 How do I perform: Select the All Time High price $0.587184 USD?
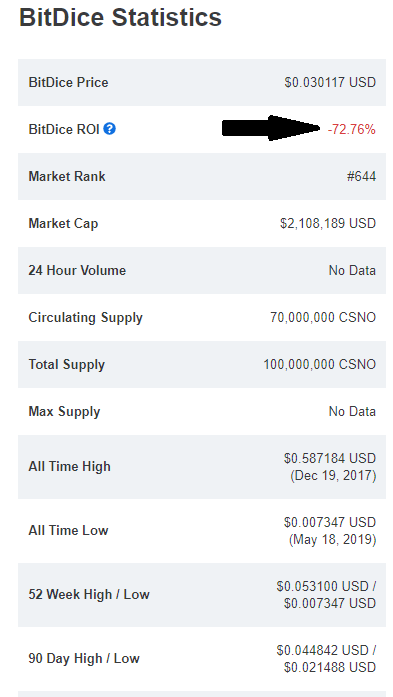(x=330, y=458)
